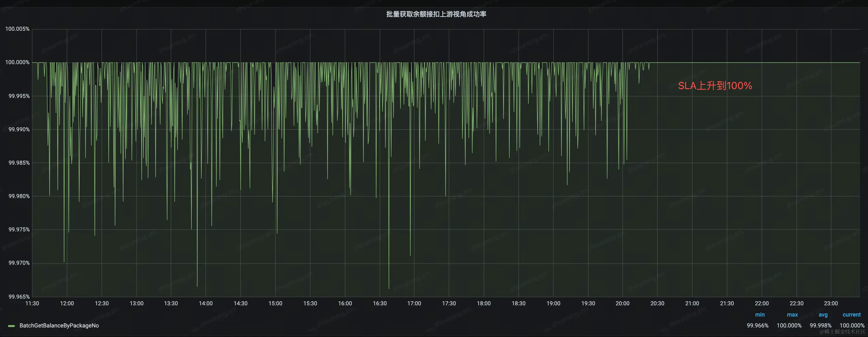Image resolution: width=868 pixels, height=337 pixels.
Task: Click the 23:00 x-axis time label
Action: coord(831,303)
